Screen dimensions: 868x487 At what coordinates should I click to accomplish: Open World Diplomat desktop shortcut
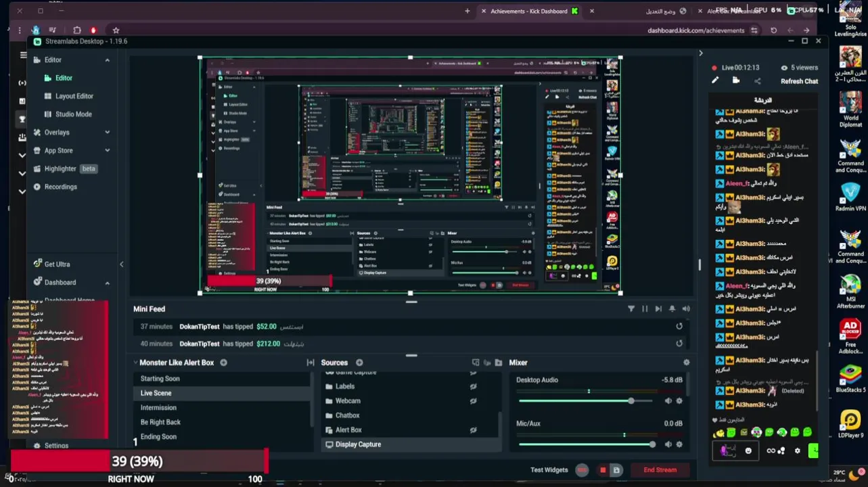(850, 110)
